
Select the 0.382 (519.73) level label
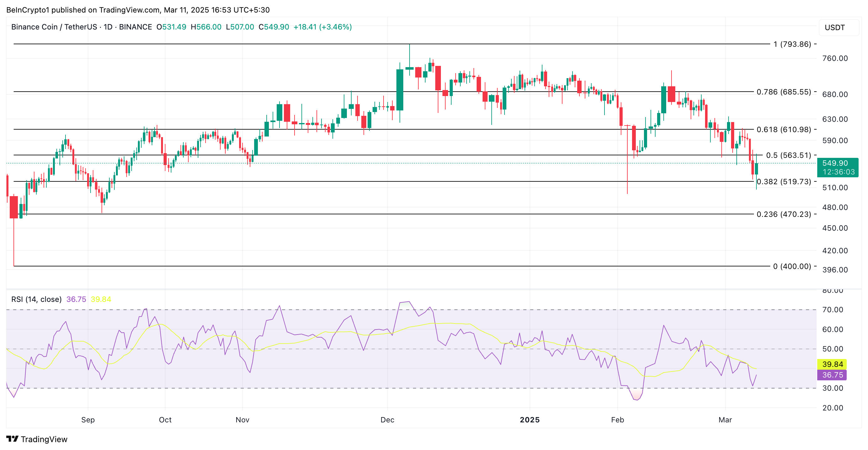coord(783,181)
